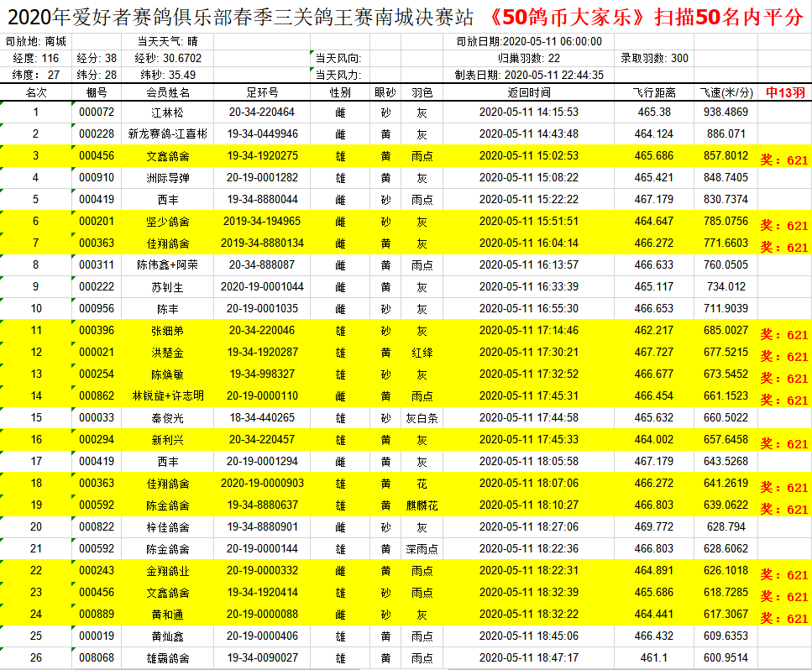Screen dimensions: 812x670
Task: Select return time 2020-05-11 18:27:06
Action: click(529, 527)
